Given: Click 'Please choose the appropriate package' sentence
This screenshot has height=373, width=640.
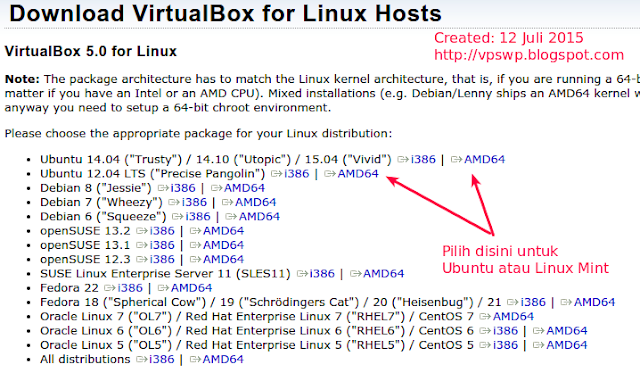Looking at the screenshot, I should point(198,134).
